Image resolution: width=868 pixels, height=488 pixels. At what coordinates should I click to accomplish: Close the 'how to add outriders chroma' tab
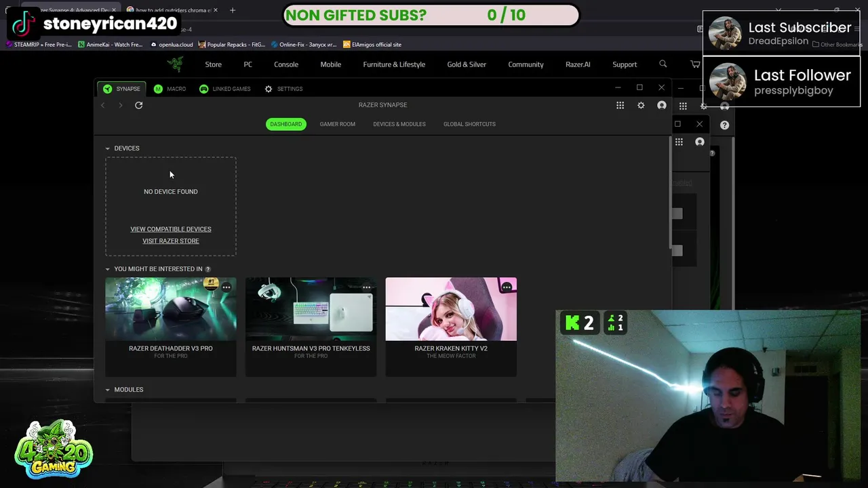pos(215,10)
